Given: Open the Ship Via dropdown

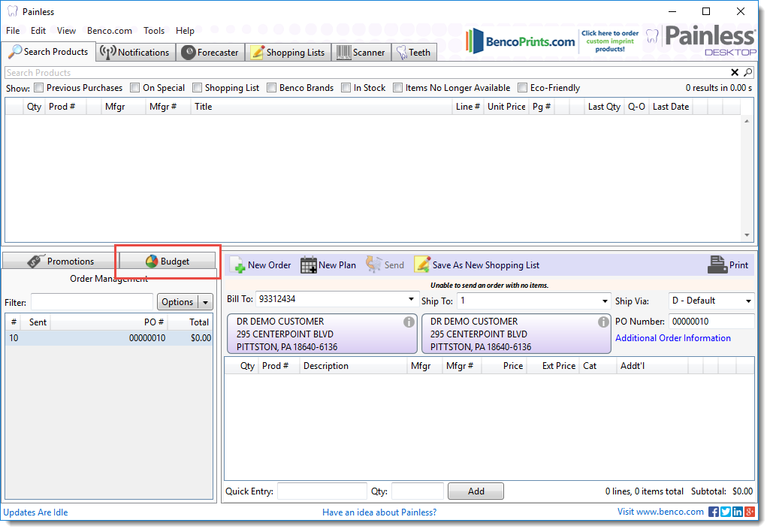Looking at the screenshot, I should [748, 301].
